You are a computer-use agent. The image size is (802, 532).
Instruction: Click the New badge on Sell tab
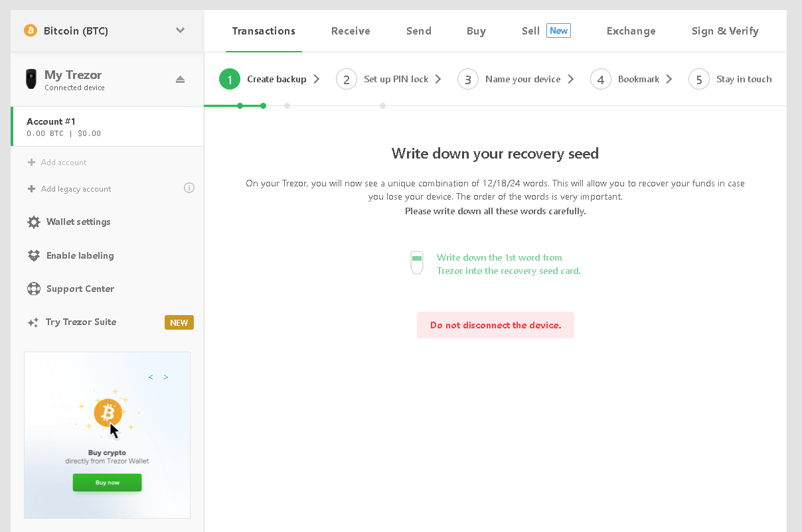point(558,31)
